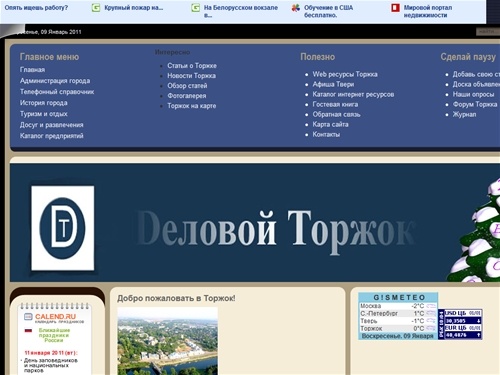Click the Christmas tree decoration image
The image size is (500, 375).
[x=474, y=230]
